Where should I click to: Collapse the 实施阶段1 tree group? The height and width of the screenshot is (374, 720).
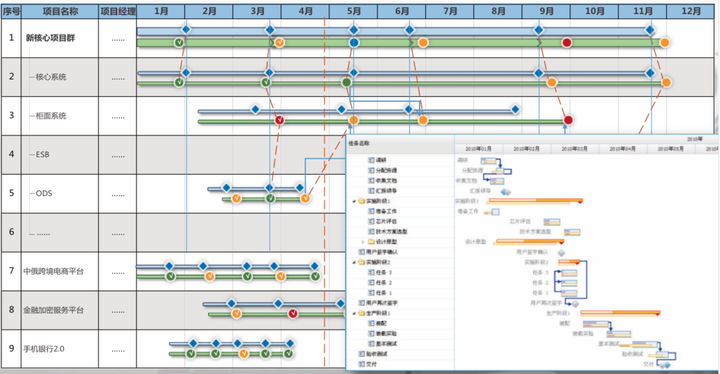(x=354, y=201)
